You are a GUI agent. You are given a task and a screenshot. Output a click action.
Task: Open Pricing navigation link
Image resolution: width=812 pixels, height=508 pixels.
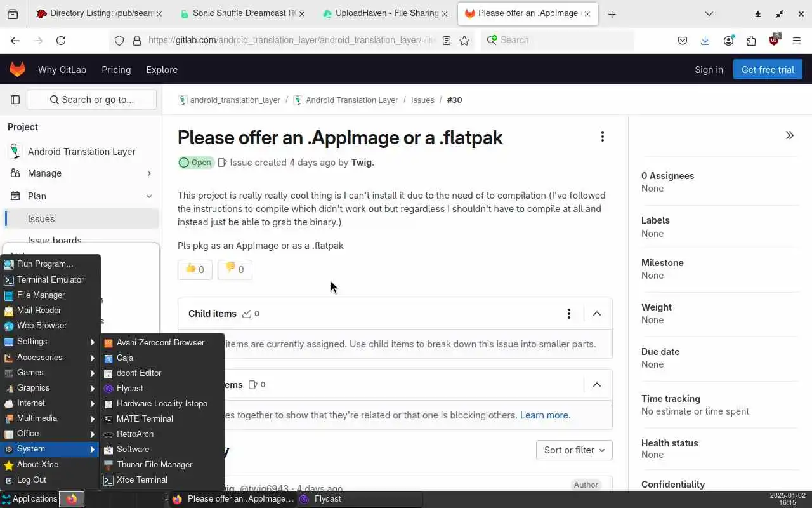pos(116,70)
